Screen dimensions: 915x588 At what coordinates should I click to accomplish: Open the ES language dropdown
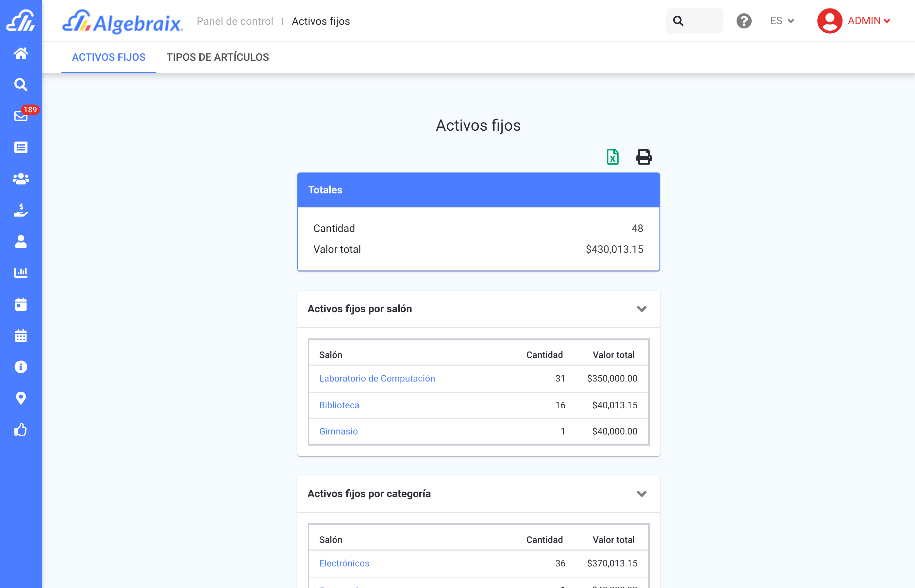[x=782, y=21]
